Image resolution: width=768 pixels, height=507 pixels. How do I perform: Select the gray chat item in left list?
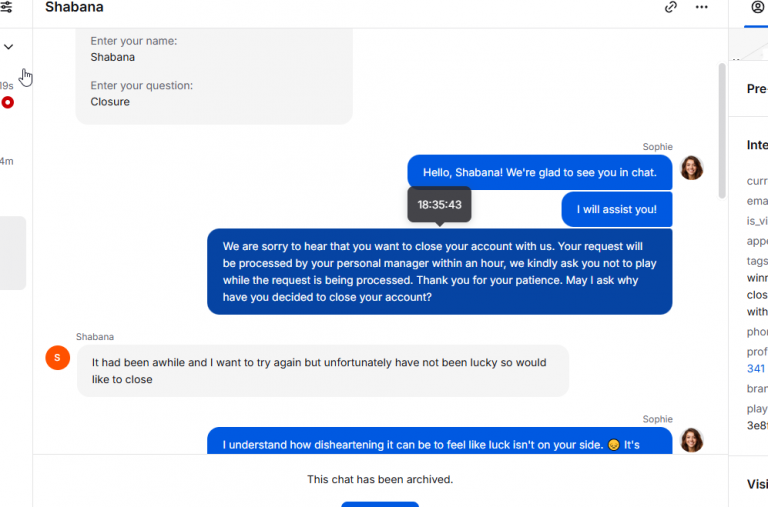click(13, 252)
